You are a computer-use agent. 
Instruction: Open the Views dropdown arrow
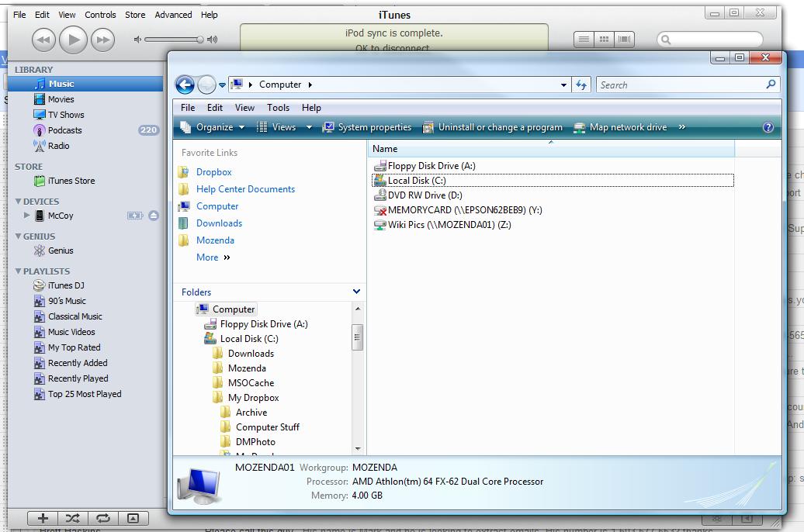pos(309,127)
